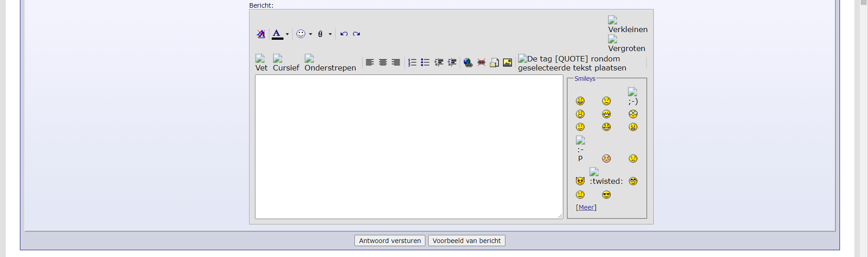Viewport: 868px width, 257px height.
Task: Click the Voorbeeld van bericht button
Action: pyautogui.click(x=467, y=241)
